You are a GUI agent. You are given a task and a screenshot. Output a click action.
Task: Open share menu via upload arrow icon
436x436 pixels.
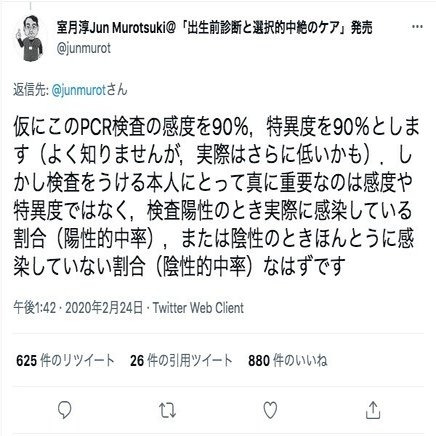[373, 410]
